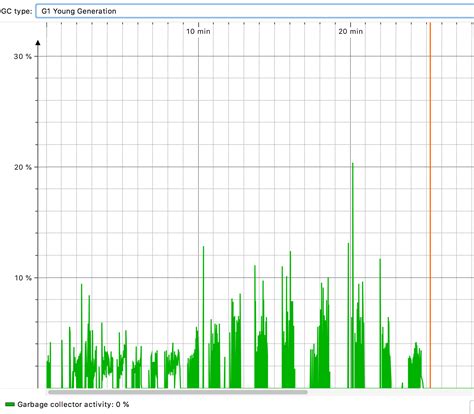Image resolution: width=474 pixels, height=414 pixels.
Task: Open the GC type combo box
Action: coord(255,11)
